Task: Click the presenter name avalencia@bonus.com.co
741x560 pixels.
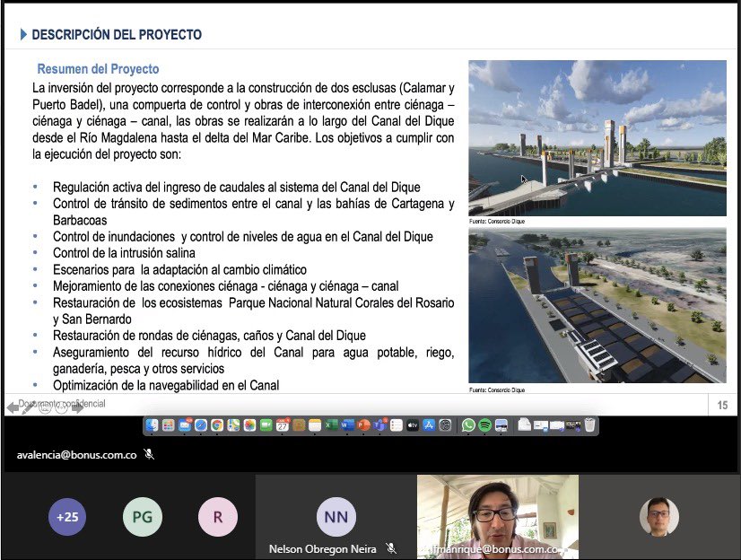Action: pos(76,455)
